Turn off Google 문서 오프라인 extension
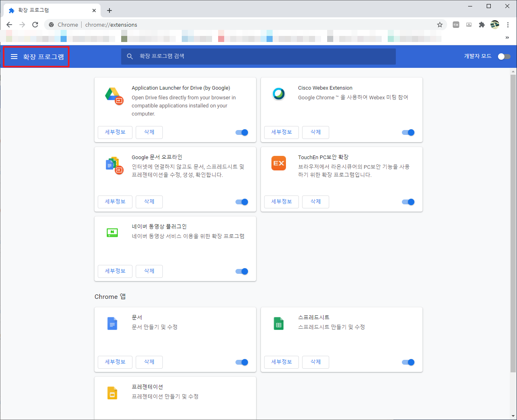The height and width of the screenshot is (420, 517). (x=242, y=202)
